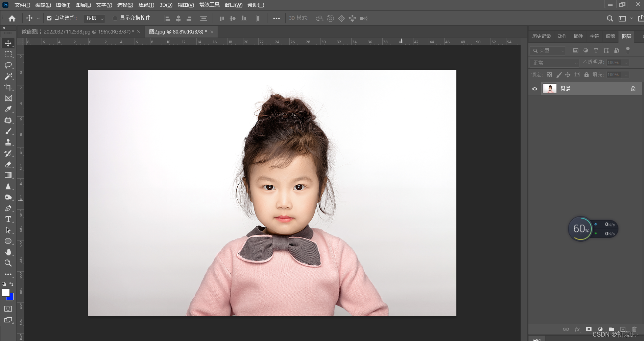
Task: Select the Lasso tool
Action: (8, 65)
